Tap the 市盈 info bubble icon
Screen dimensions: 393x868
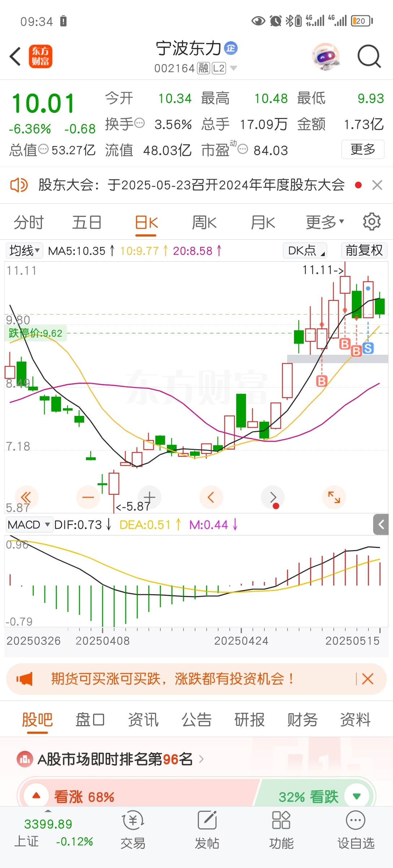(243, 149)
